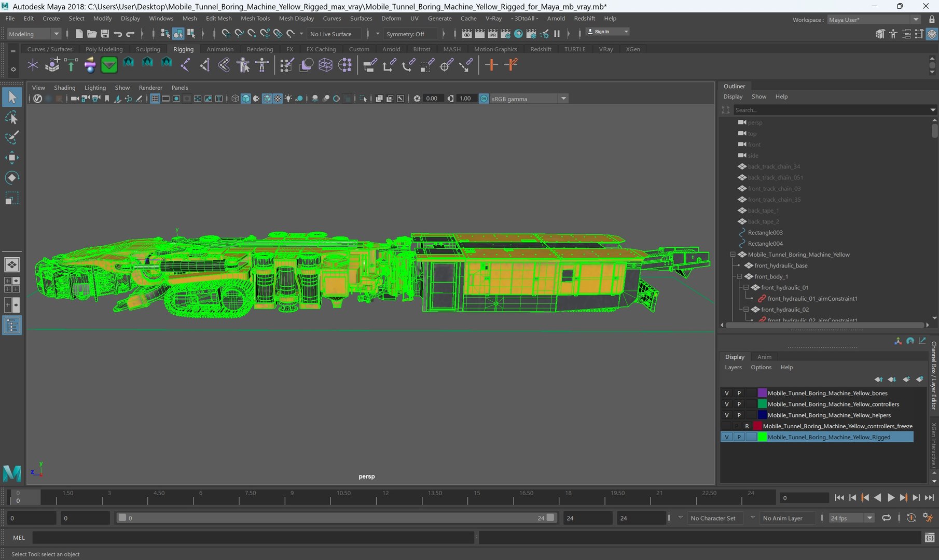The width and height of the screenshot is (939, 560).
Task: Collapse Mobile_Tunnel_Boring_Machine_Yellow outliner node
Action: click(733, 255)
